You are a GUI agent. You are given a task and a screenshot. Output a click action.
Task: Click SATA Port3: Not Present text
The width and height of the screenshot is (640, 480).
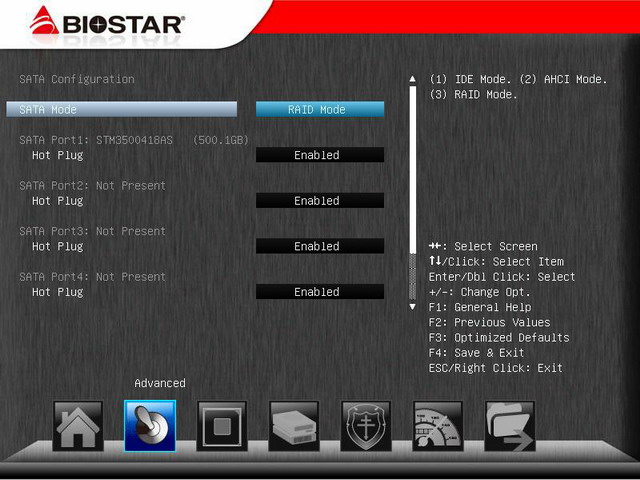click(x=92, y=231)
